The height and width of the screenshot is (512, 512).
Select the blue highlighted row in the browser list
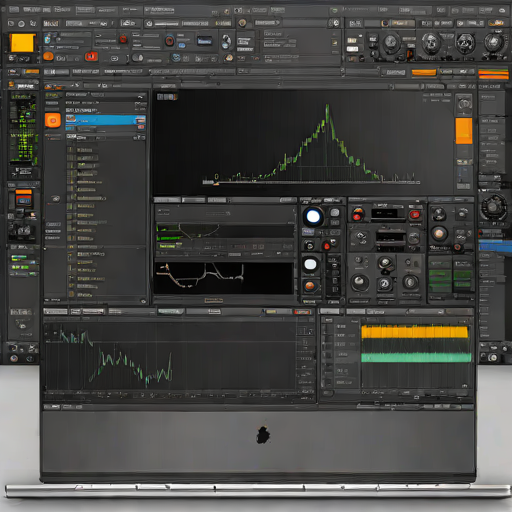tap(106, 120)
